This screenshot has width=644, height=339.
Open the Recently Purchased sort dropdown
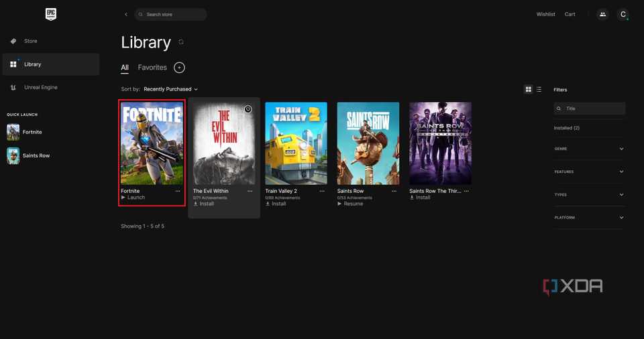coord(170,89)
